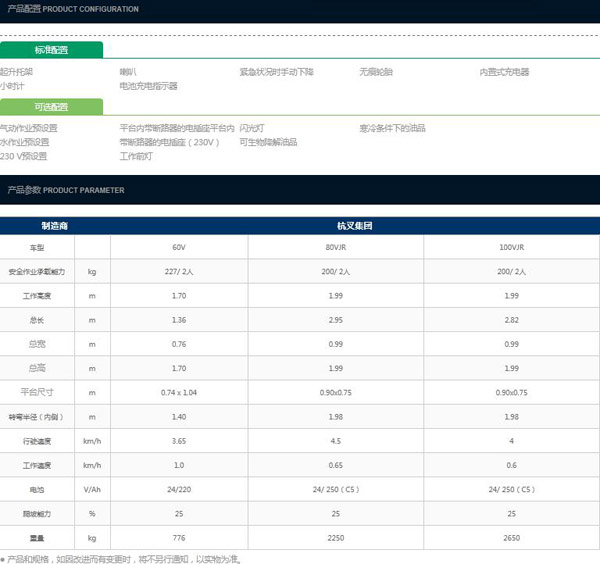This screenshot has height=564, width=600.
Task: Click the 闪光灯 optional item
Action: pos(253,128)
